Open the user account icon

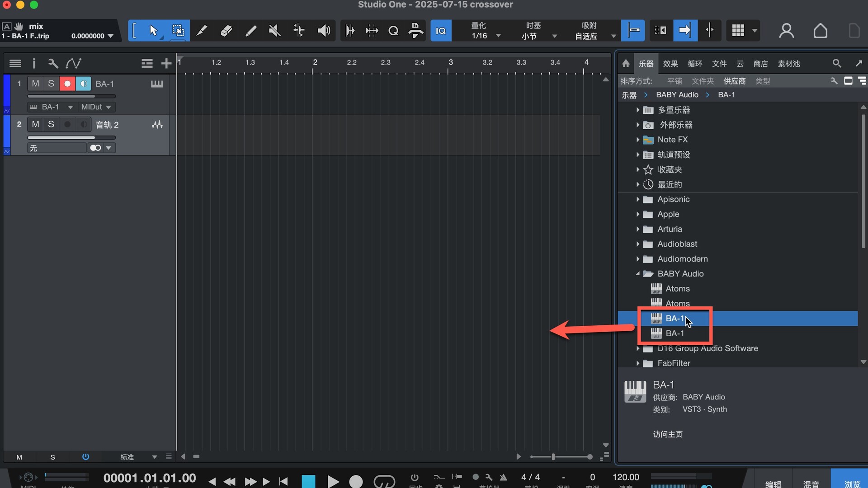[787, 31]
